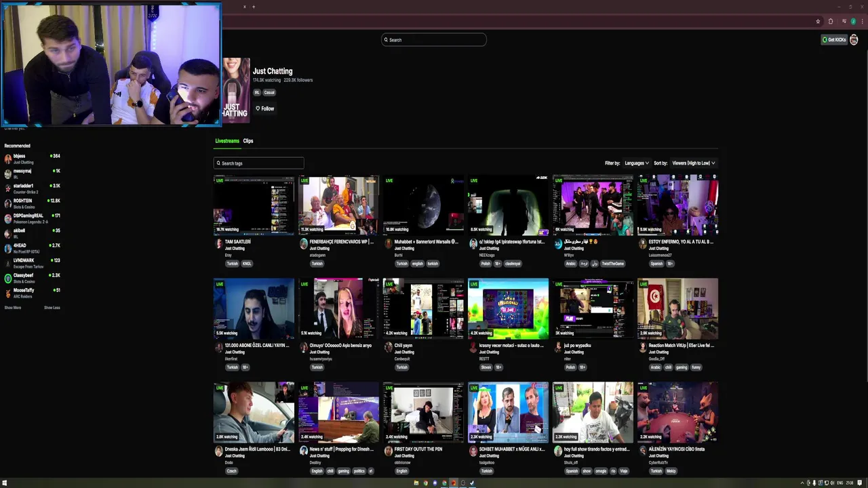This screenshot has height=488, width=868.
Task: Open AİLENİZİN YAYINCISI CİBO thumbnail
Action: click(678, 413)
